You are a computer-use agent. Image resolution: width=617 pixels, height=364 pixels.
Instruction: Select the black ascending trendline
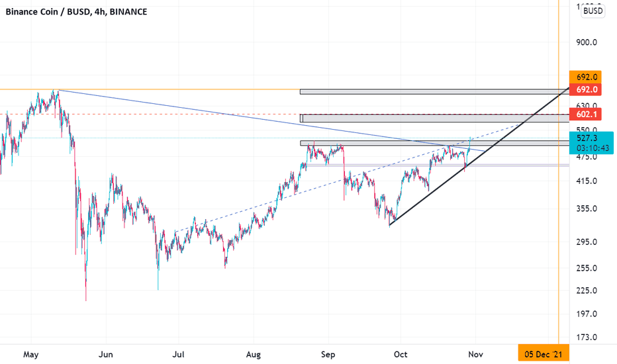479,156
